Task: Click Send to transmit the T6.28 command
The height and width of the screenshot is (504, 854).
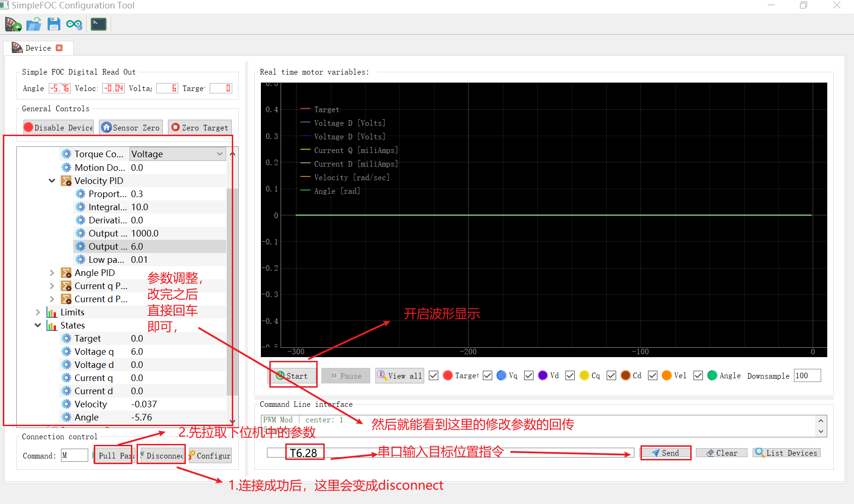Action: (665, 452)
